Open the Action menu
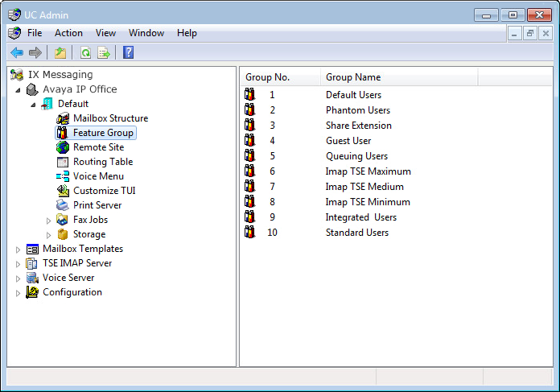This screenshot has height=392, width=560. pyautogui.click(x=68, y=33)
